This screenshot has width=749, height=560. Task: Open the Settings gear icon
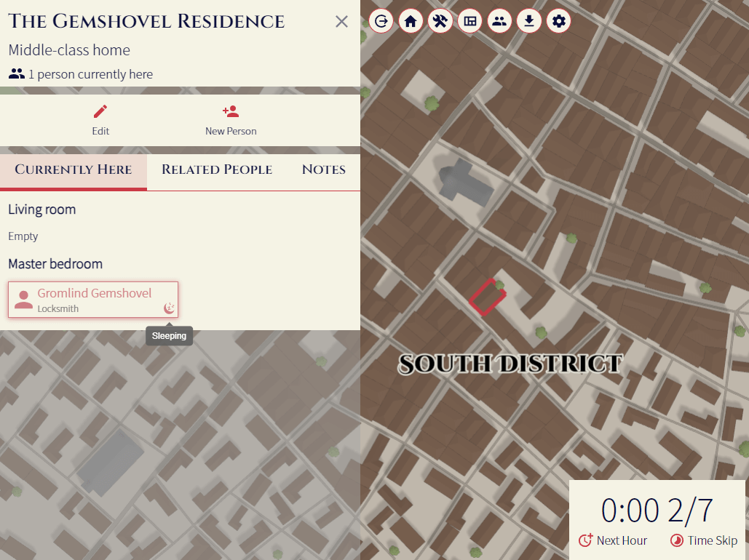click(558, 21)
